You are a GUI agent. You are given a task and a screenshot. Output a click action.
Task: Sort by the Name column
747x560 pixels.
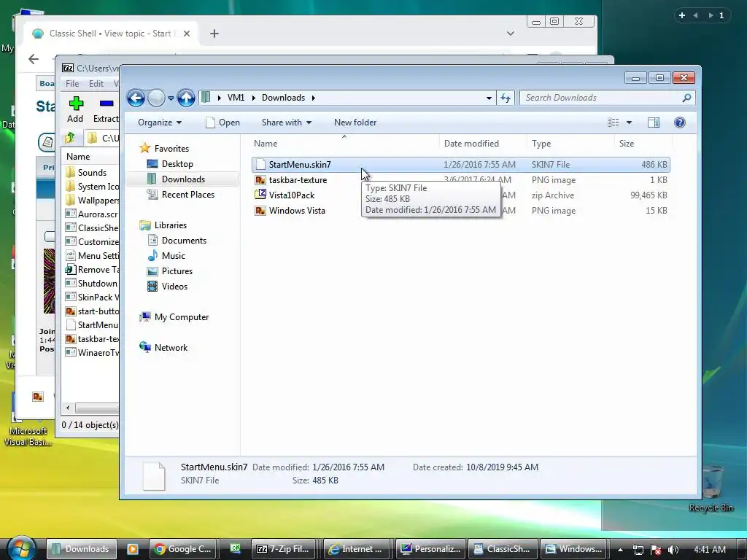(344, 144)
